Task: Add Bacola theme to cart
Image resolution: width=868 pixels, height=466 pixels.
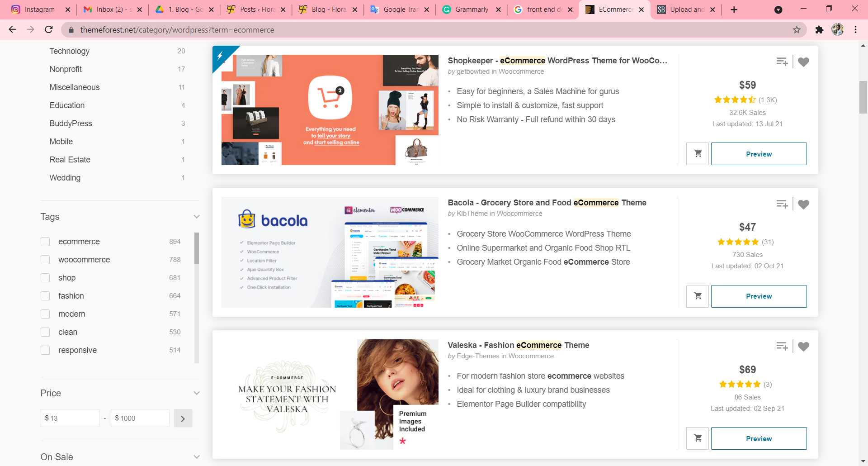Action: 698,296
